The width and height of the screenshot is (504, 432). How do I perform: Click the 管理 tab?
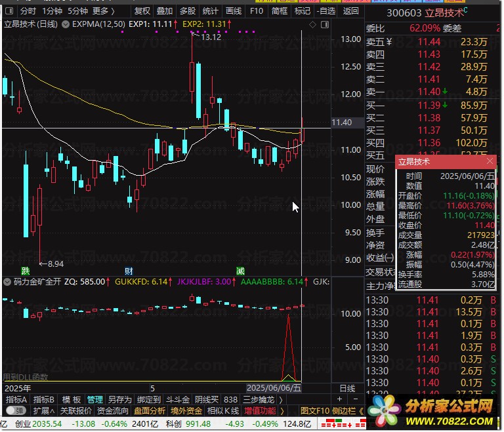pyautogui.click(x=94, y=400)
